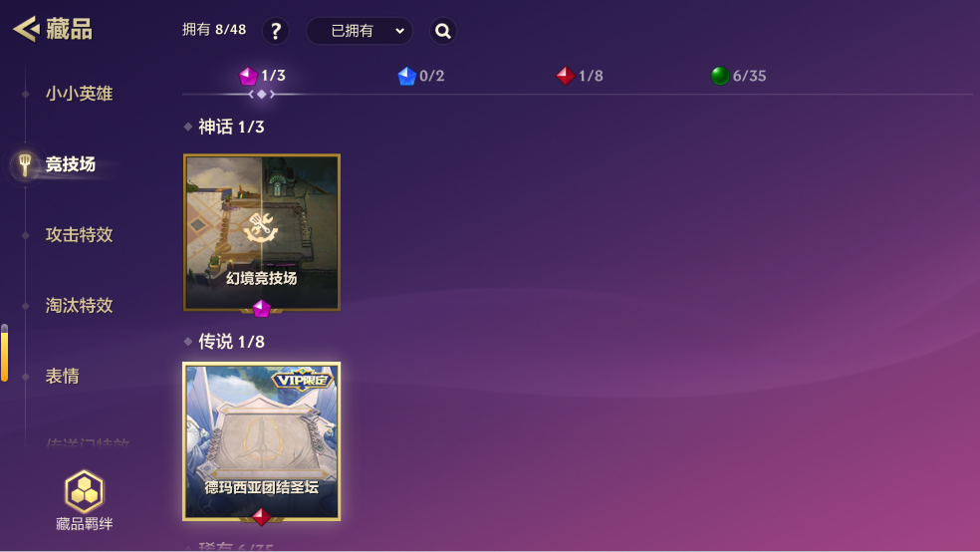Collapse the 传说 1/8 section header
The height and width of the screenshot is (552, 980).
pyautogui.click(x=224, y=342)
